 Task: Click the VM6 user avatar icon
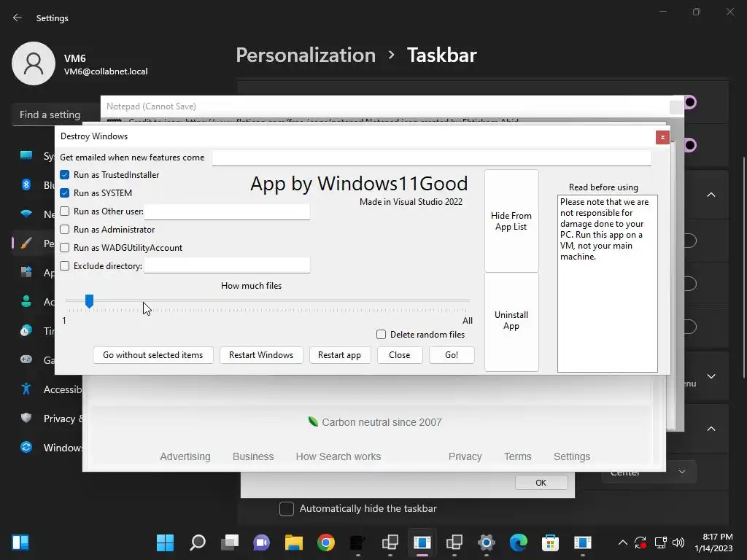click(x=34, y=63)
